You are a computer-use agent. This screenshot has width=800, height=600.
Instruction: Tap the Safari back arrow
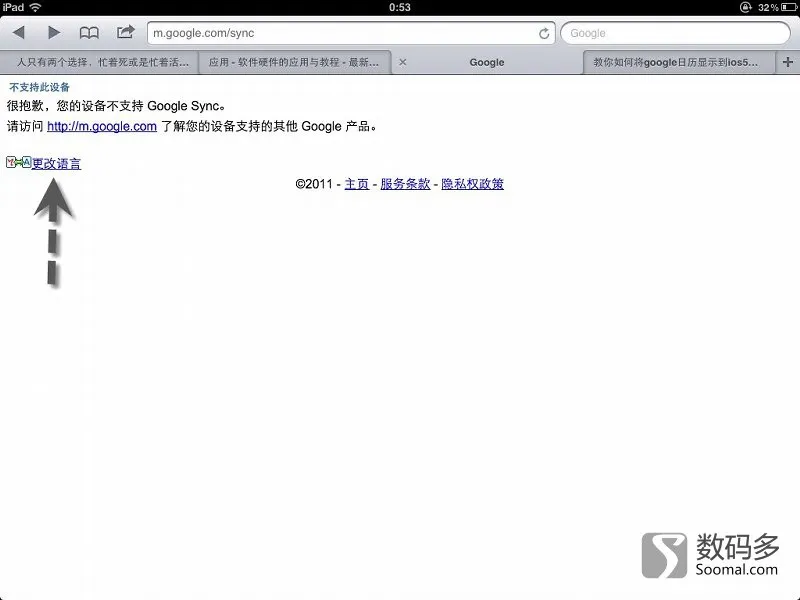tap(19, 33)
